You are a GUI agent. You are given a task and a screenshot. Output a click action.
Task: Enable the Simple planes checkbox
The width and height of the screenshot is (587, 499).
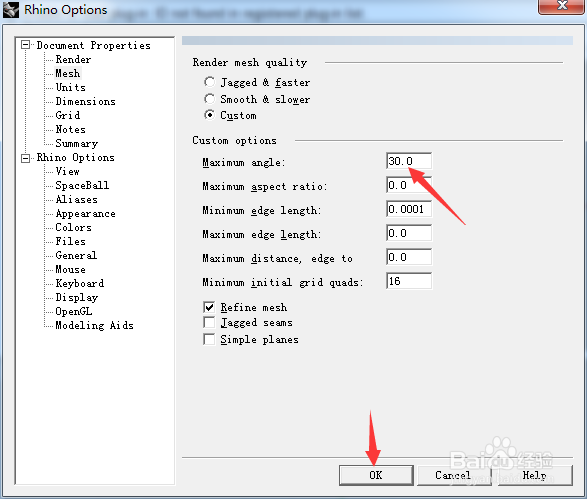pos(209,339)
